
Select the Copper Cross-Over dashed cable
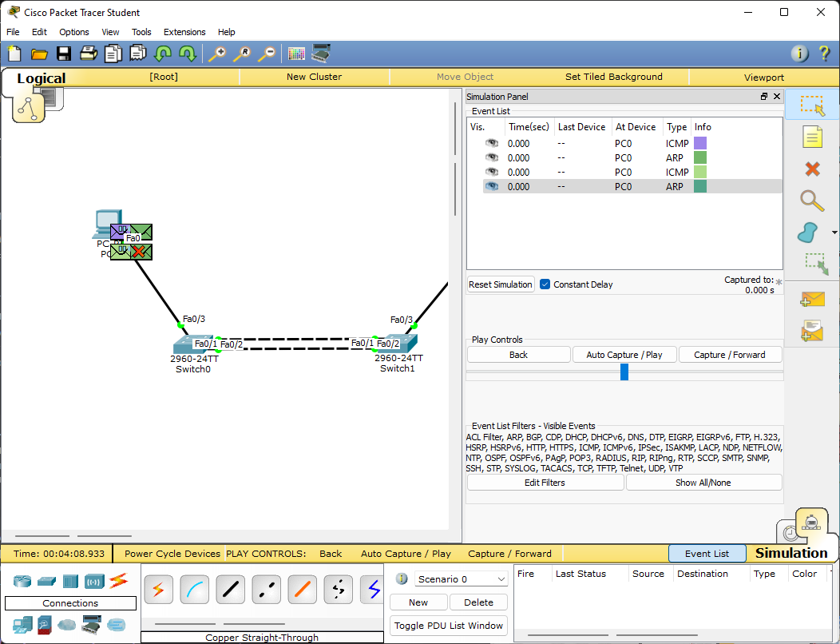(x=266, y=590)
